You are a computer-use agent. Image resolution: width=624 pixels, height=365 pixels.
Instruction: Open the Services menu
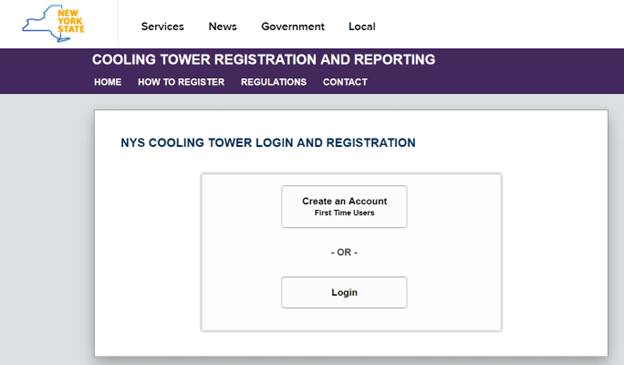(x=162, y=27)
